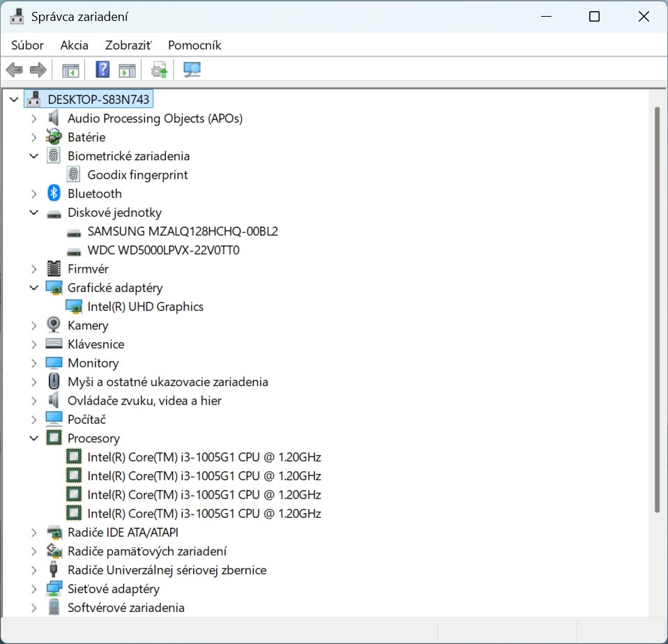668x644 pixels.
Task: Click the Monitory monitor icon
Action: tap(54, 362)
